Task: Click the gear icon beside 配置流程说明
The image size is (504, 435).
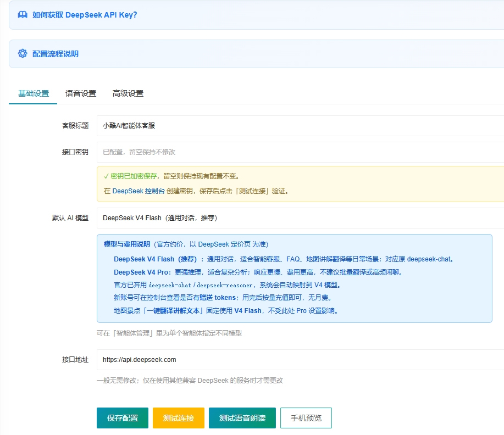Action: 23,53
